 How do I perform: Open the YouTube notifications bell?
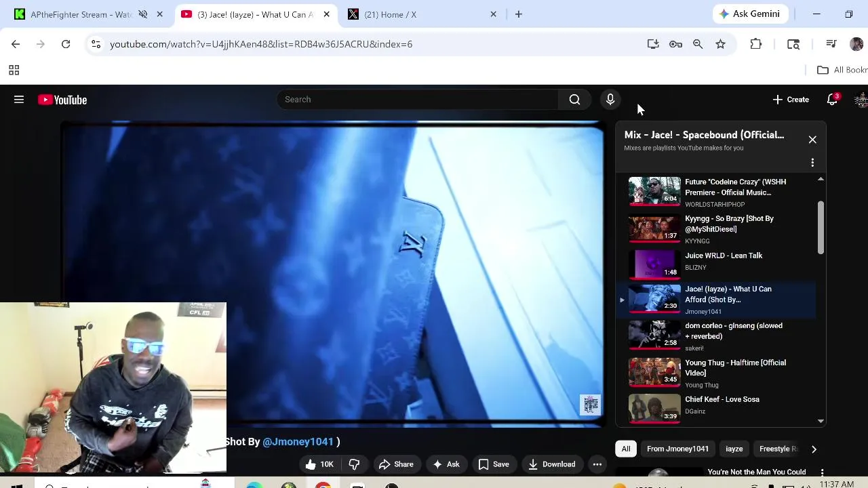point(832,100)
